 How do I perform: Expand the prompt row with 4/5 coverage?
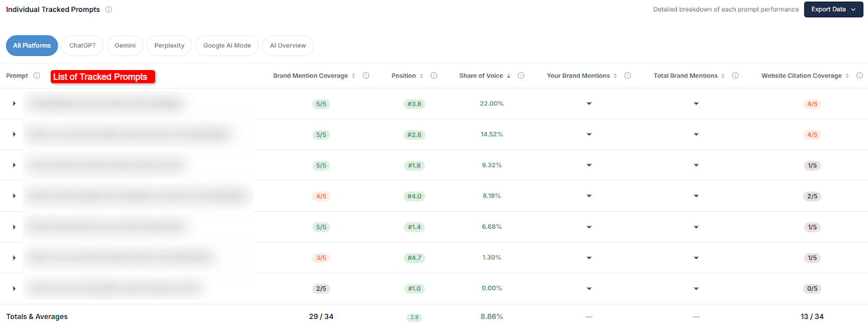(x=14, y=196)
